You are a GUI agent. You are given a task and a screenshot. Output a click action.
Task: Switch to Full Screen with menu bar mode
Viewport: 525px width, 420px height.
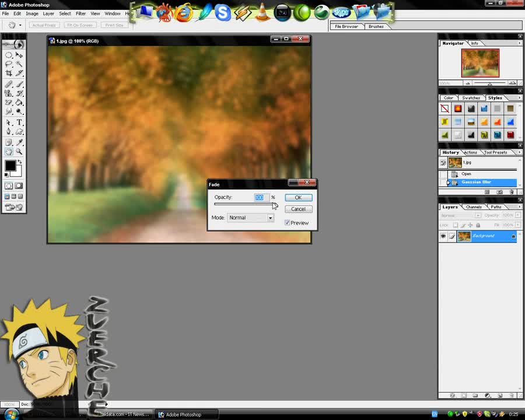14,197
